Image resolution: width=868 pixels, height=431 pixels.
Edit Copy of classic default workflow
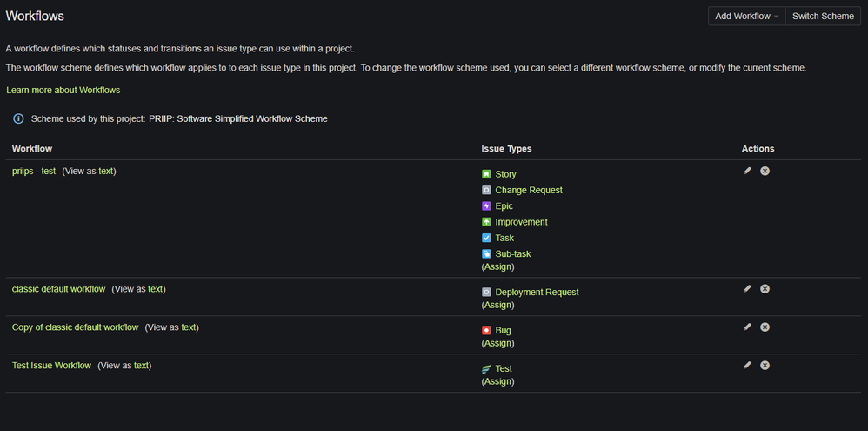coord(747,327)
